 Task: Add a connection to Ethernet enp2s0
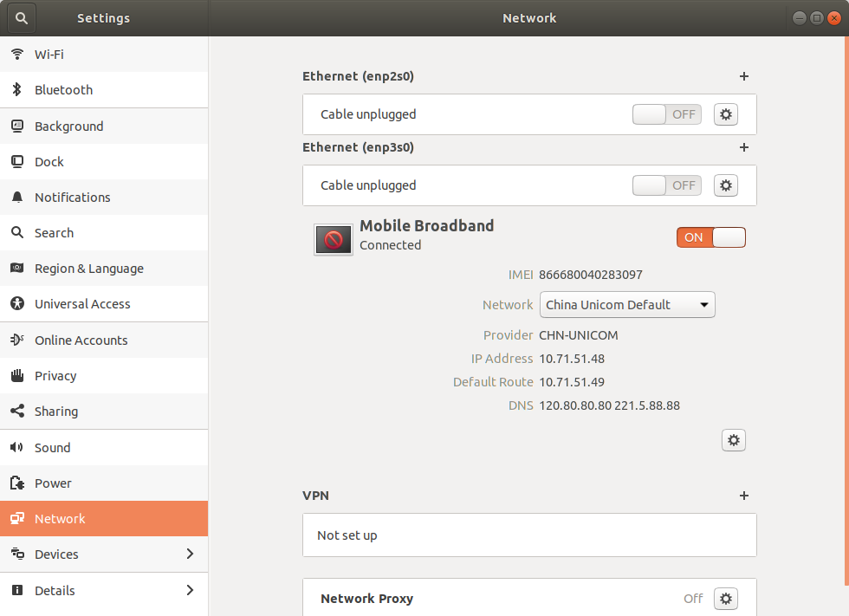tap(744, 76)
